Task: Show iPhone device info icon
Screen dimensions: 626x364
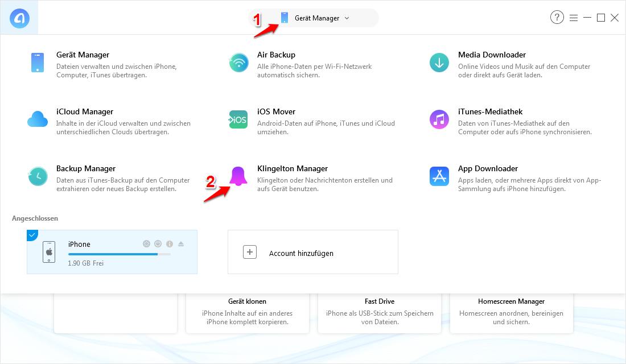Action: point(169,244)
